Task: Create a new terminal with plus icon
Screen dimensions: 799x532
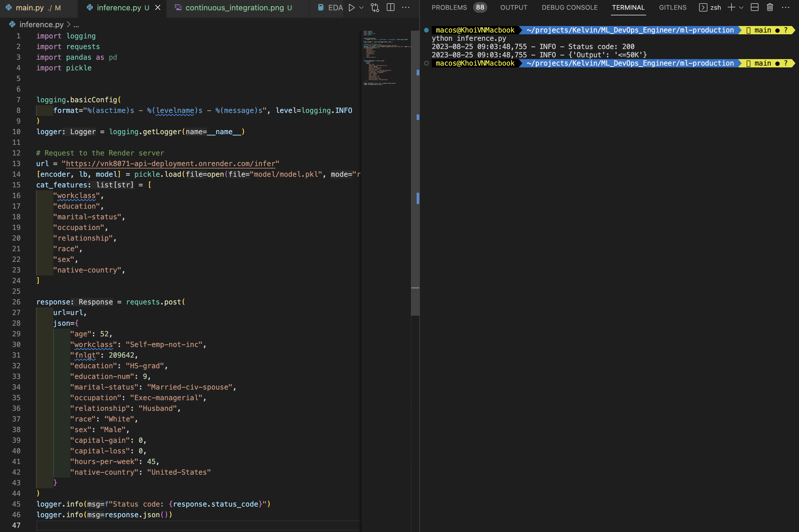Action: pos(731,7)
